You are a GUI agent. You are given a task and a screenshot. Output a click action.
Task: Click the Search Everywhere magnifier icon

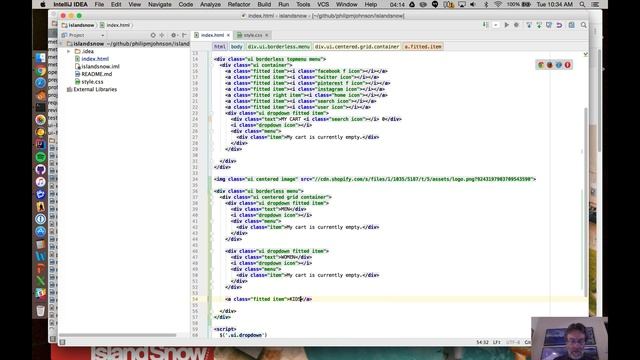click(584, 25)
